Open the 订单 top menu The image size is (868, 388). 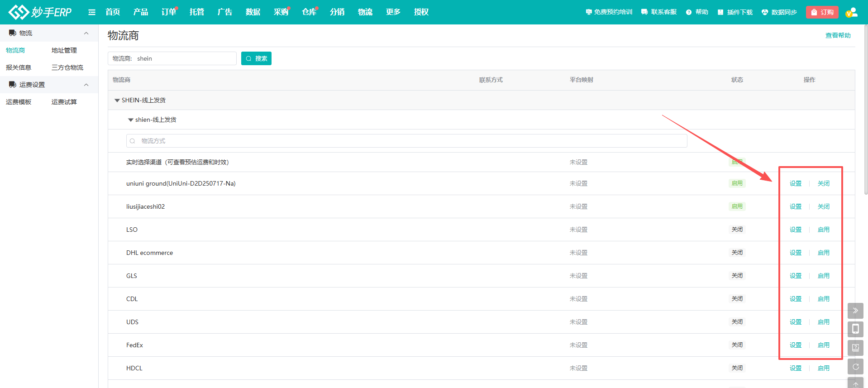click(168, 12)
